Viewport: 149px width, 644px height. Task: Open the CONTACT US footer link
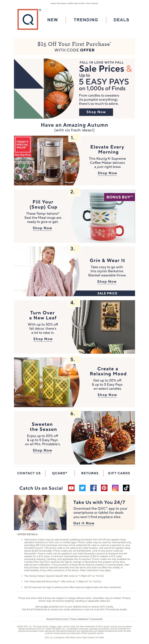coord(29,473)
